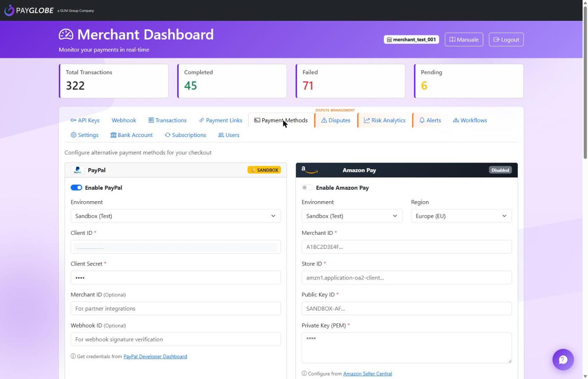This screenshot has width=588, height=379.
Task: Click the Amazon Pay Merchant ID field
Action: 407,247
